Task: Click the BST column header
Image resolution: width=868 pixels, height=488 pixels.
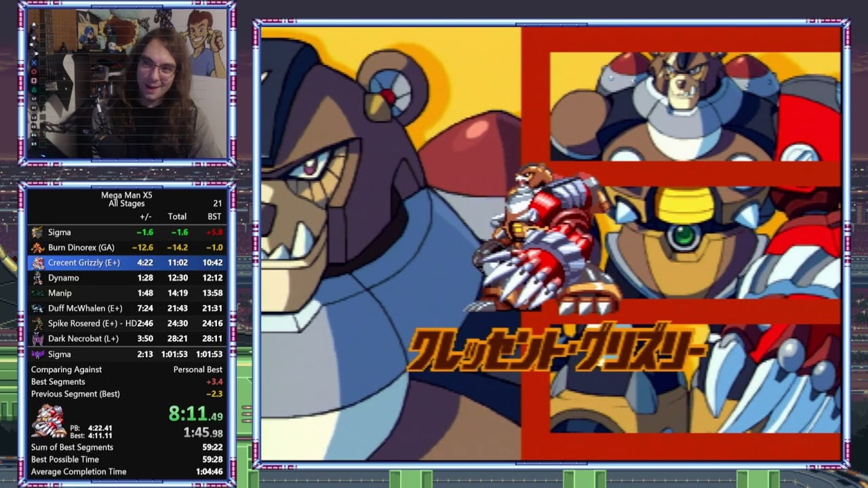Action: (x=214, y=217)
